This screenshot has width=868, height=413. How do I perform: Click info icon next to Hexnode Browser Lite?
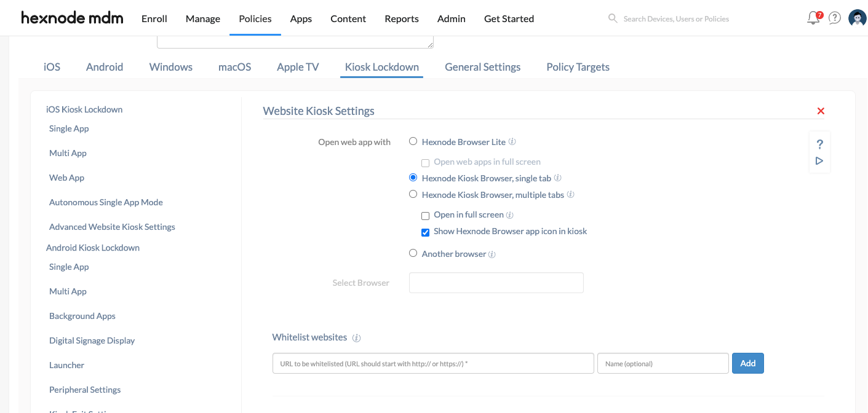[512, 142]
